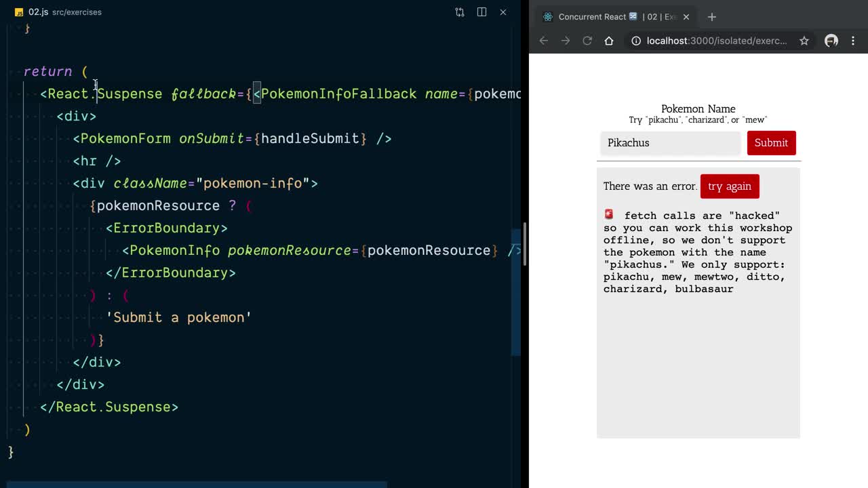
Task: Bookmark this page with the star
Action: [804, 41]
